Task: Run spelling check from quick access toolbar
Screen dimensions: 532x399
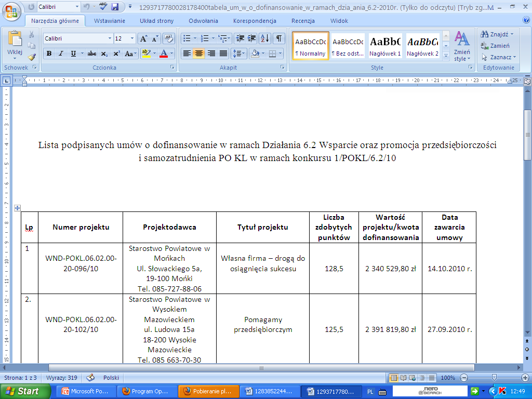Action: tap(103, 6)
